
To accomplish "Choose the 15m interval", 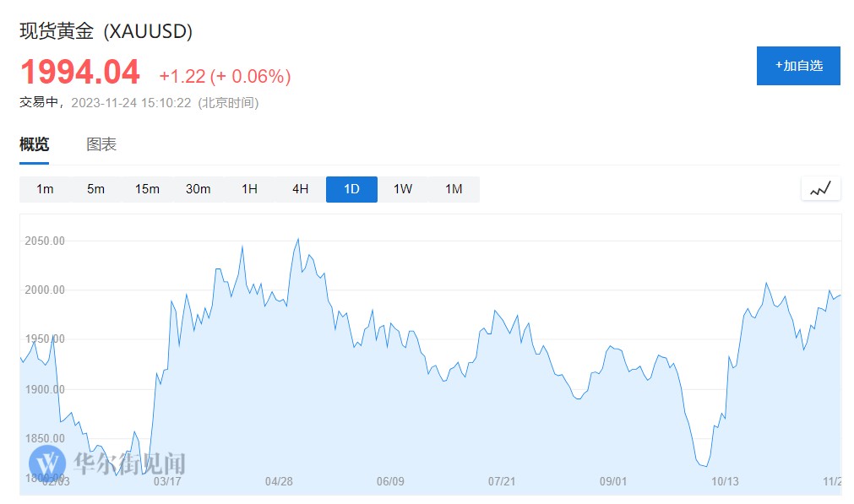I will 147,189.
